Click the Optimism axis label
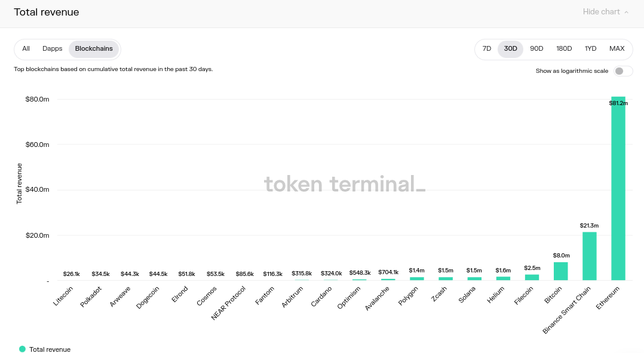644x353 pixels. click(x=349, y=297)
